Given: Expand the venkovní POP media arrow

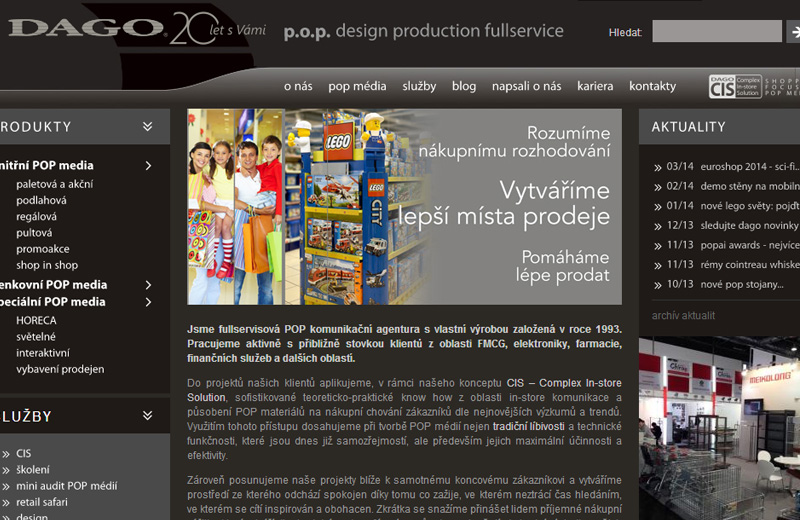Looking at the screenshot, I should [148, 285].
